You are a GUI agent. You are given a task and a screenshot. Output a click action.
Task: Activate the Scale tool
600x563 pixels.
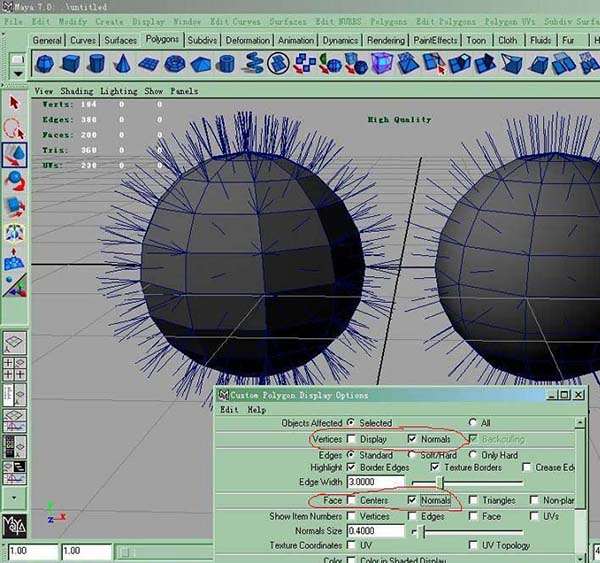pos(15,207)
